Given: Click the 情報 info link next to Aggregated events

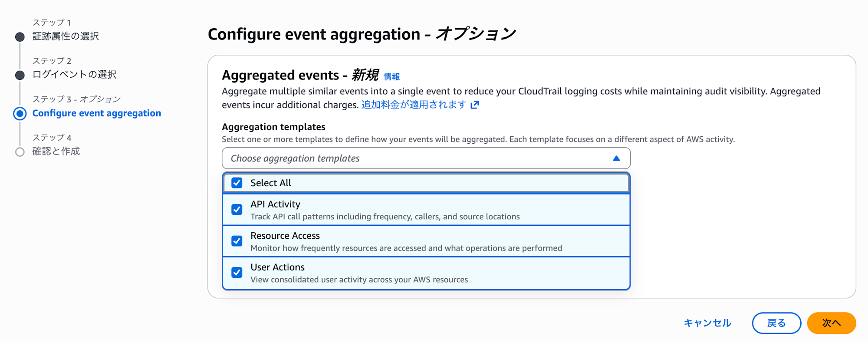Looking at the screenshot, I should tap(392, 76).
